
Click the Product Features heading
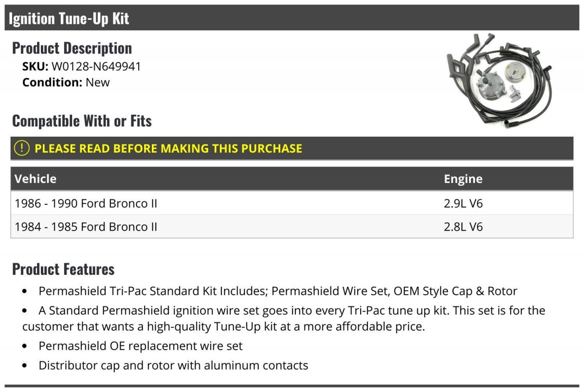coord(63,269)
